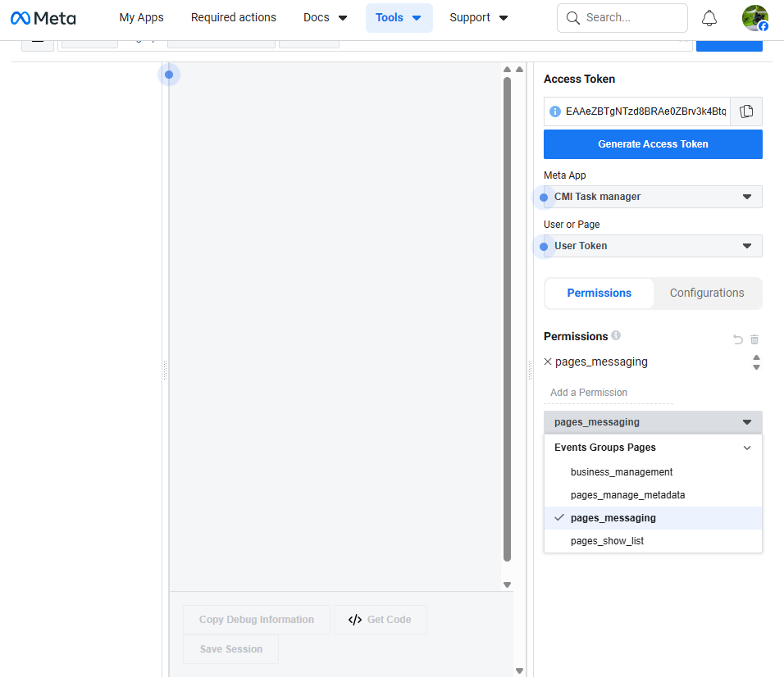Select business_management permission option

pos(622,472)
